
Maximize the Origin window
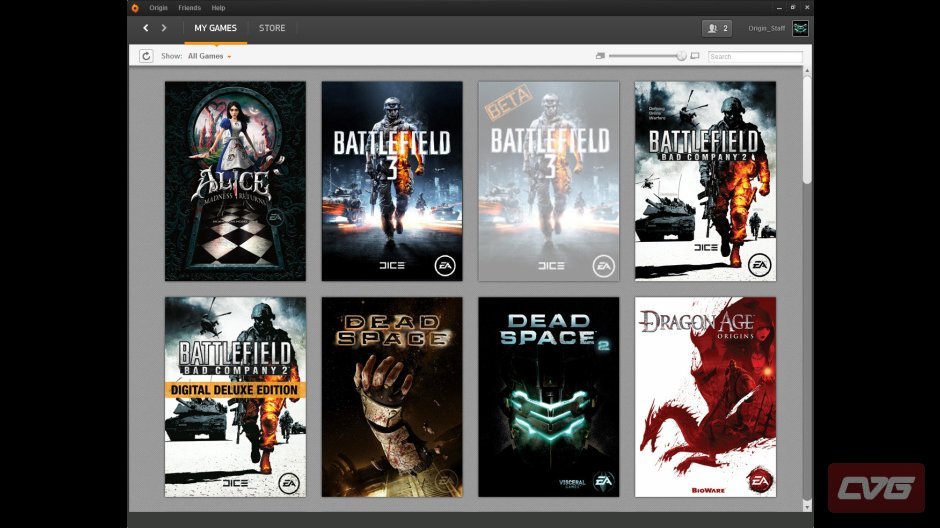(x=793, y=8)
